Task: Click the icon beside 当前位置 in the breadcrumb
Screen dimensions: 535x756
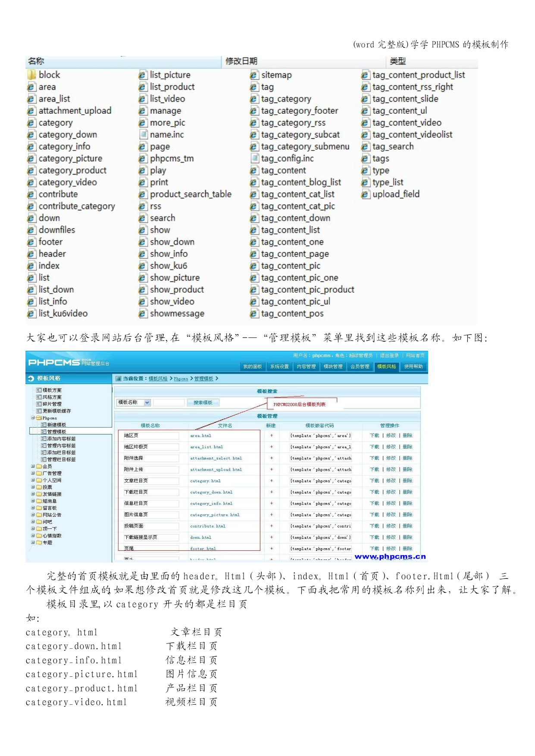Action: click(x=119, y=378)
